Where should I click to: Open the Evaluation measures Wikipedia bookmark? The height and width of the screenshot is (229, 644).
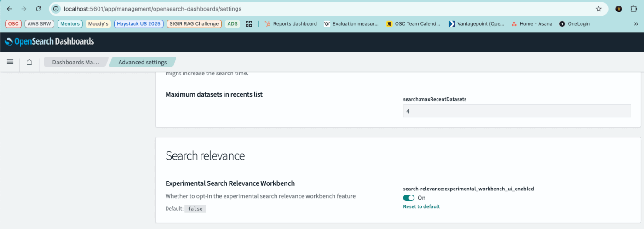point(351,23)
